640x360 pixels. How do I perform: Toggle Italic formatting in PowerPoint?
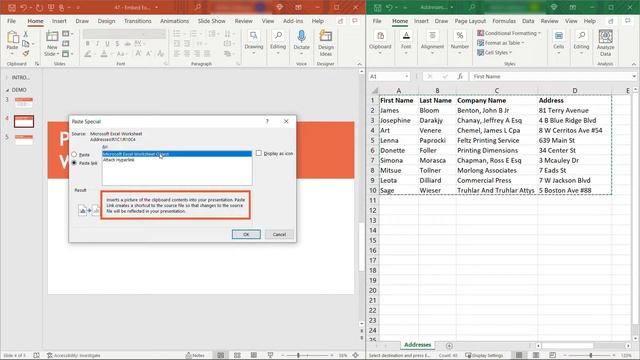[x=97, y=44]
